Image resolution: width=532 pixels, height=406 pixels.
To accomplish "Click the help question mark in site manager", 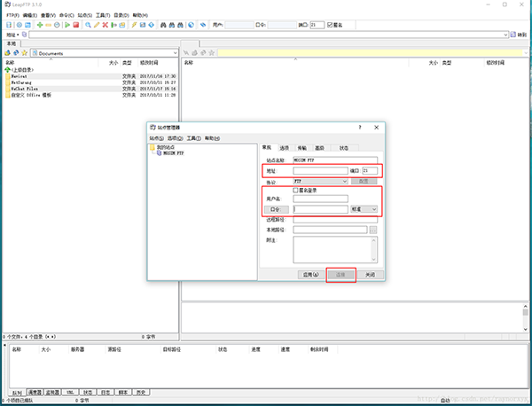I will (360, 129).
